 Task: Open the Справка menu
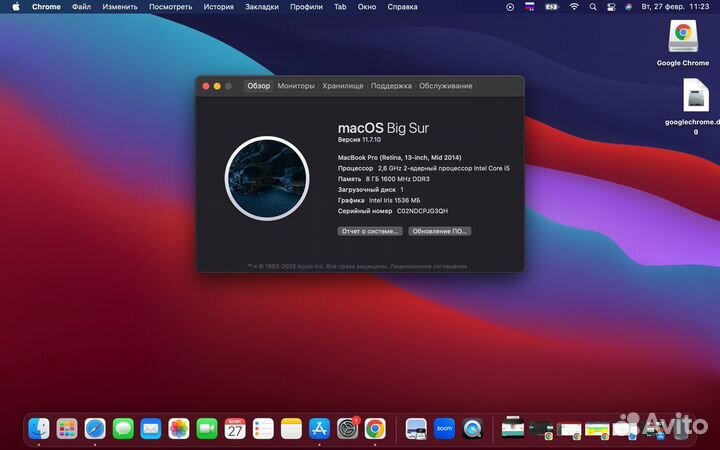(x=402, y=7)
